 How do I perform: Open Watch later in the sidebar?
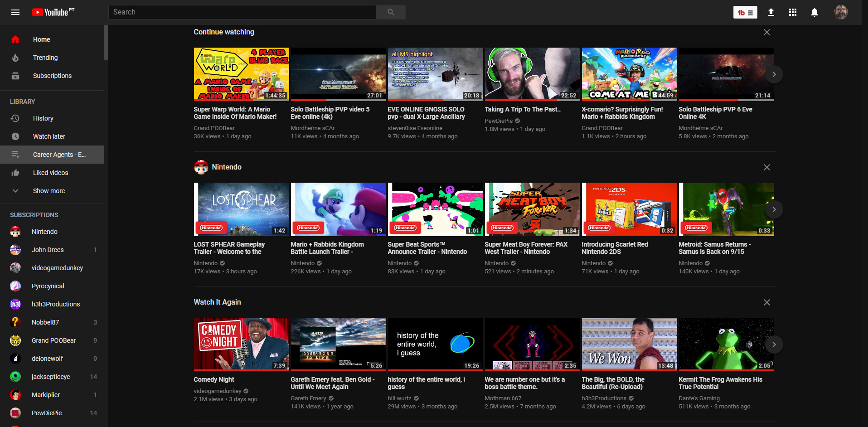coord(52,136)
